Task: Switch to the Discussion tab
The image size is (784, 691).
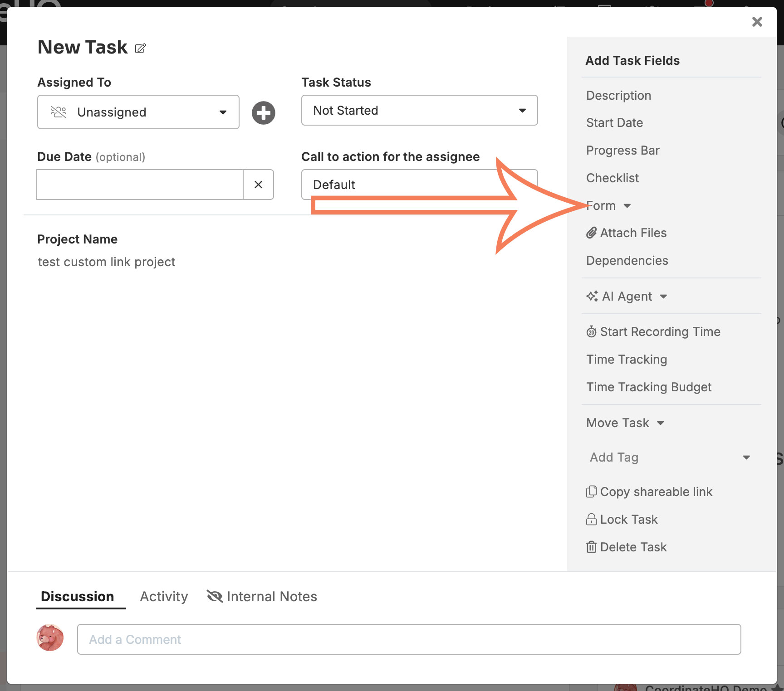Action: coord(78,597)
